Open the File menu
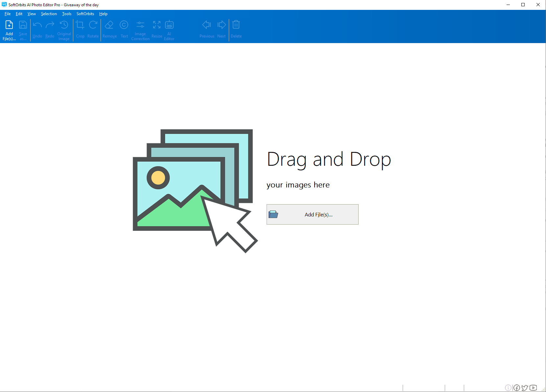Screen dimensions: 546x392 point(8,14)
